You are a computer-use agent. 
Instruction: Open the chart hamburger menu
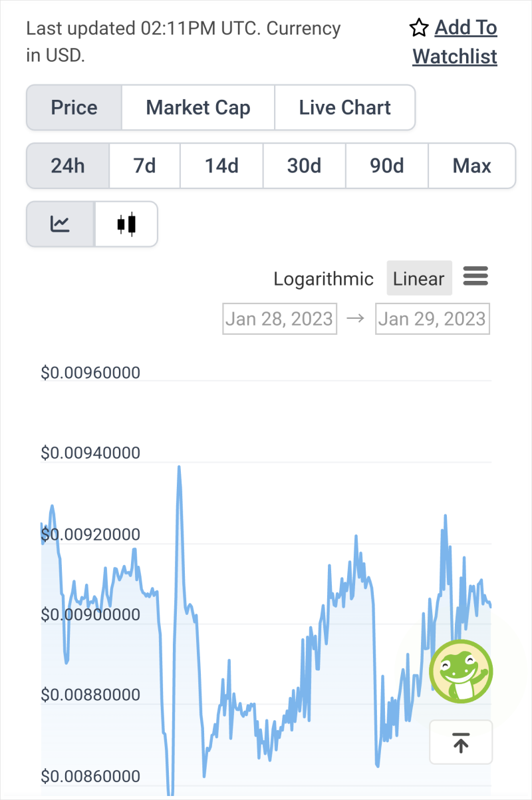[x=475, y=276]
